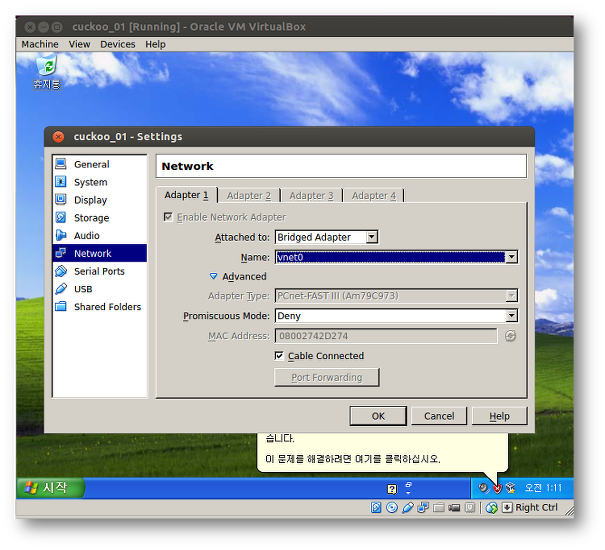
Task: Open the Recycle Bin on guest desktop
Action: tap(47, 71)
